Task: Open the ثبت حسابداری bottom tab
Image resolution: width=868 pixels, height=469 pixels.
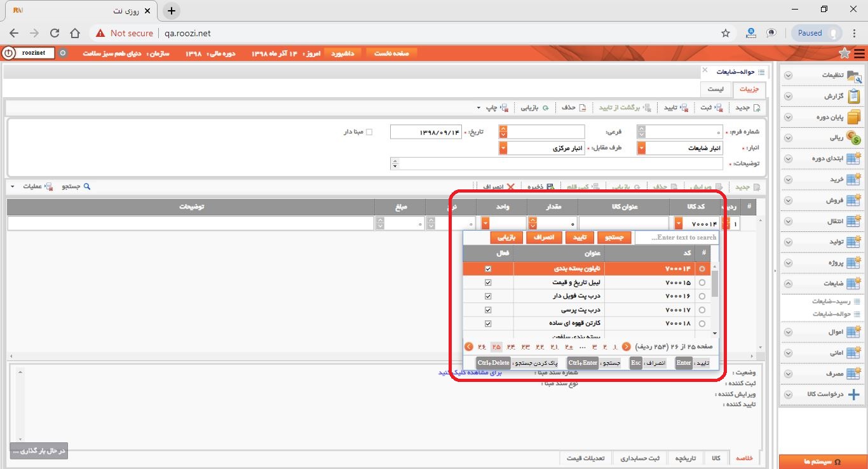Action: pyautogui.click(x=640, y=458)
